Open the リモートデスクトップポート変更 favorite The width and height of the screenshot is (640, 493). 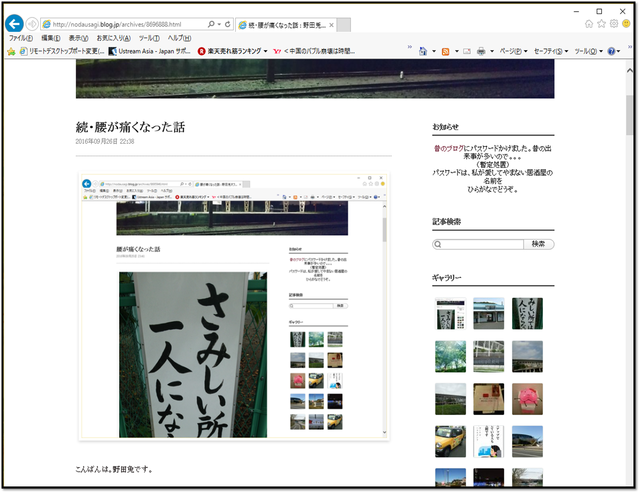coord(62,51)
